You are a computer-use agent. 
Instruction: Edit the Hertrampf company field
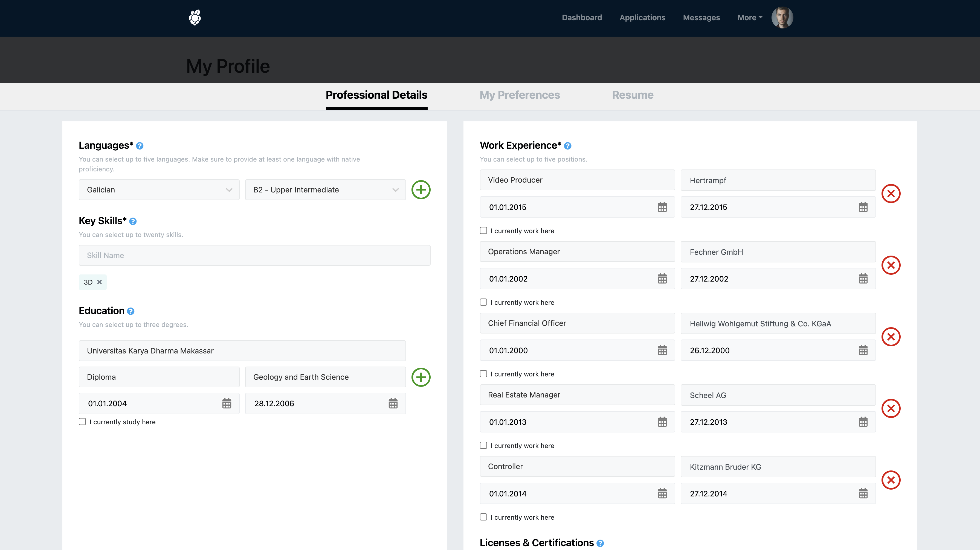(778, 180)
